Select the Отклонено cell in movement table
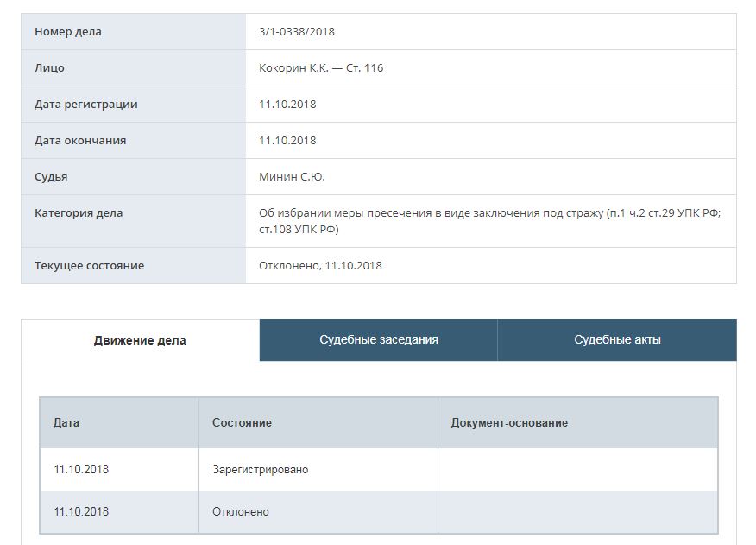 coord(241,512)
